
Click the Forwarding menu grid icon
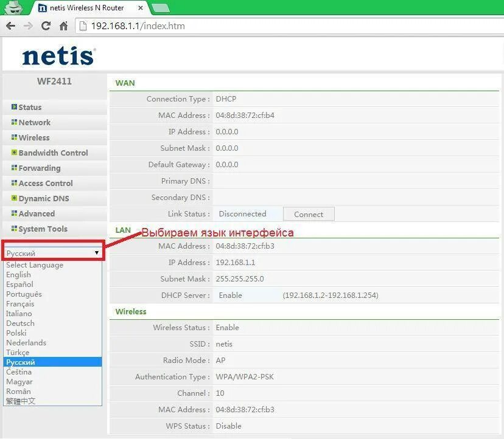14,168
